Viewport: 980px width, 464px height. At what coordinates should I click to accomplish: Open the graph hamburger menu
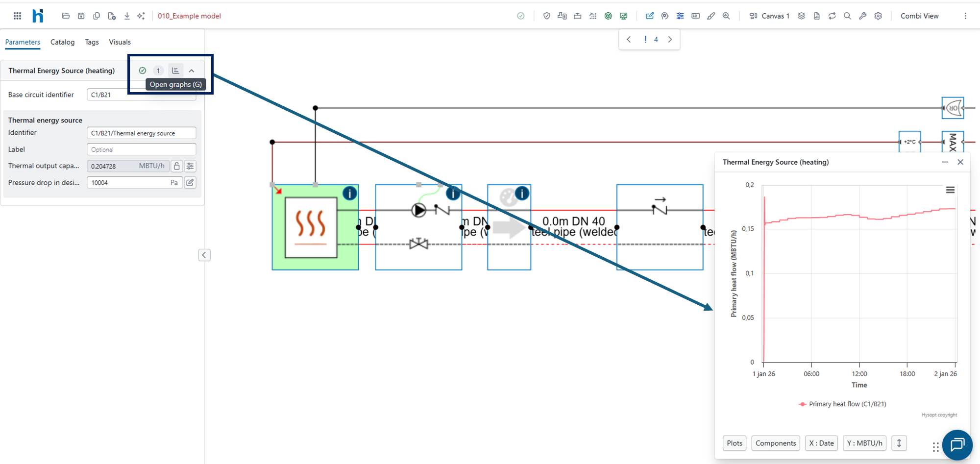(950, 190)
